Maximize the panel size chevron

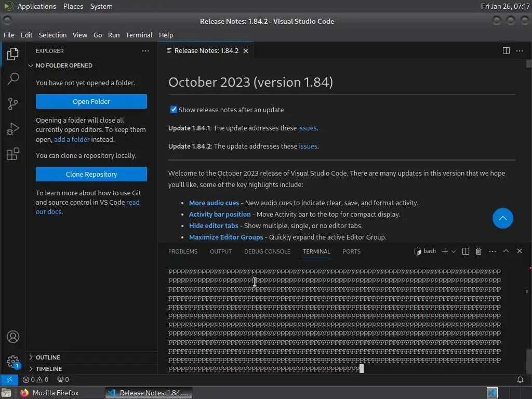[x=506, y=251]
